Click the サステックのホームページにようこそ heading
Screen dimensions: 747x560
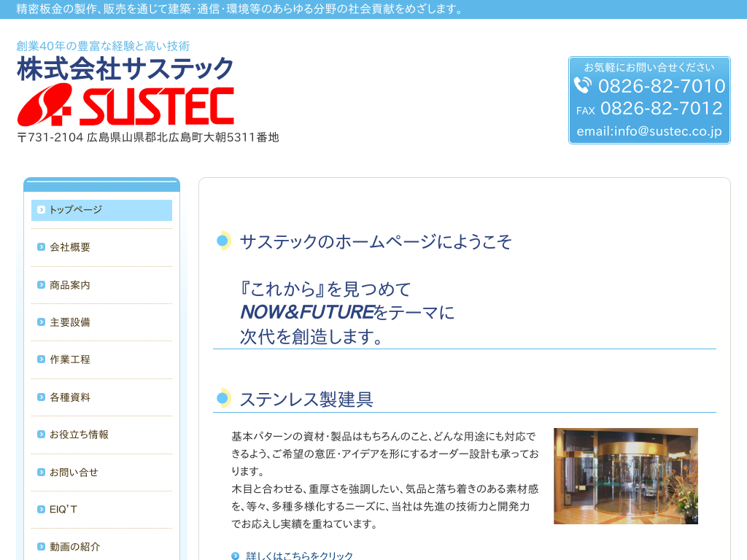click(376, 241)
